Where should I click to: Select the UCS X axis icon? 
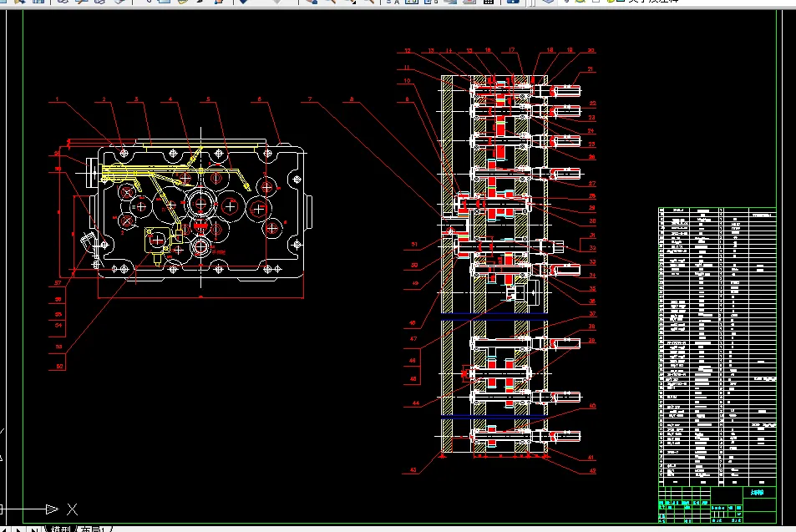tap(72, 509)
